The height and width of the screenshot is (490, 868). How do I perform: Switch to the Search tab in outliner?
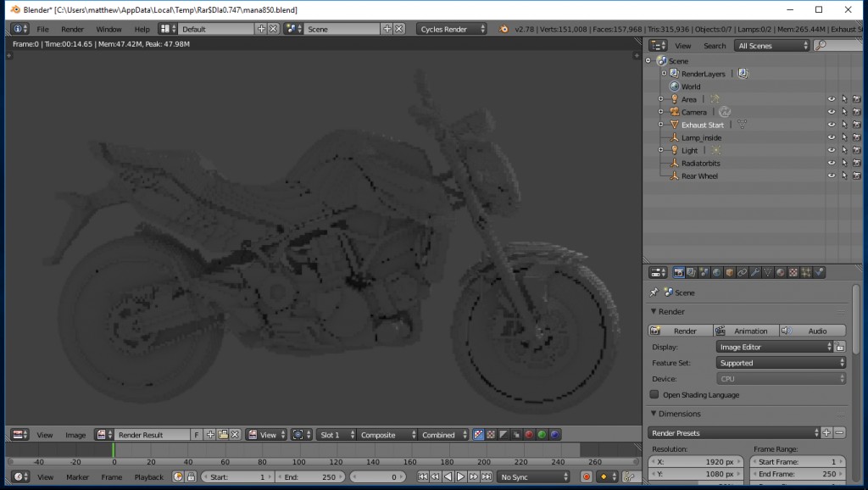click(715, 46)
